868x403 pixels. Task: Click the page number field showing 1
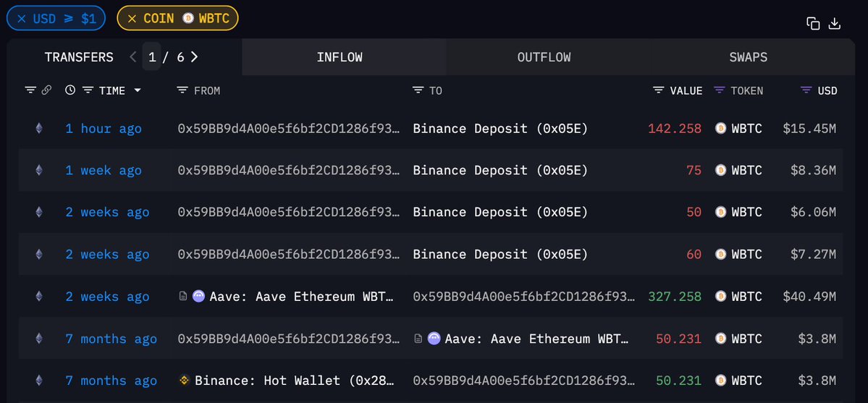152,57
